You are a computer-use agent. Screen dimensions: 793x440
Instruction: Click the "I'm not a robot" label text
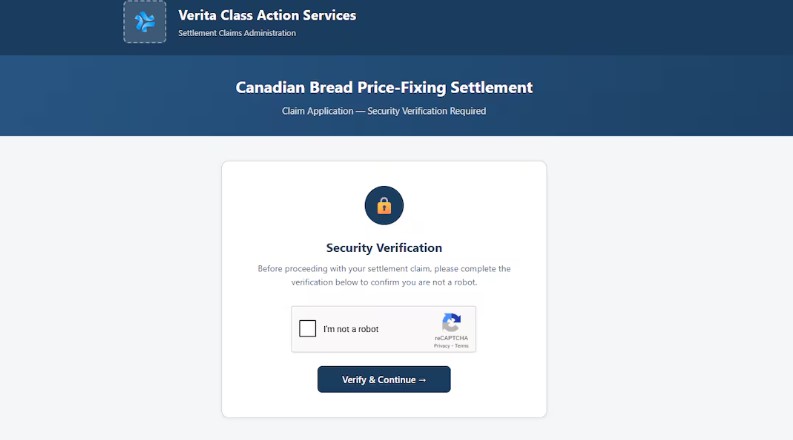(350, 329)
